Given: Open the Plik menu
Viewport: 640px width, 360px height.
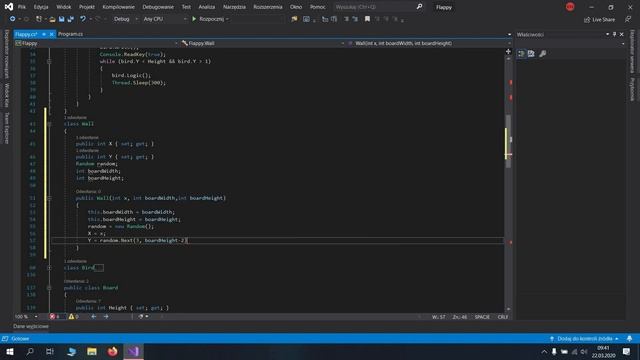Looking at the screenshot, I should 22,7.
